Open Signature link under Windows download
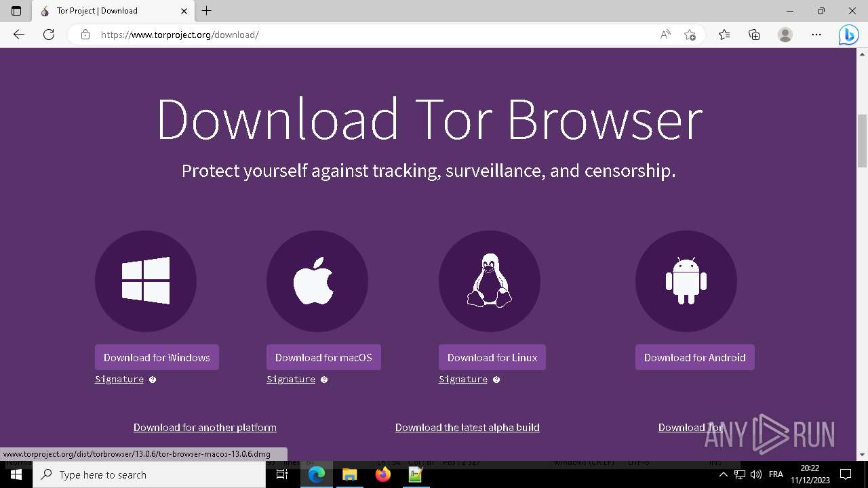Image resolution: width=868 pixels, height=488 pixels. 119,380
